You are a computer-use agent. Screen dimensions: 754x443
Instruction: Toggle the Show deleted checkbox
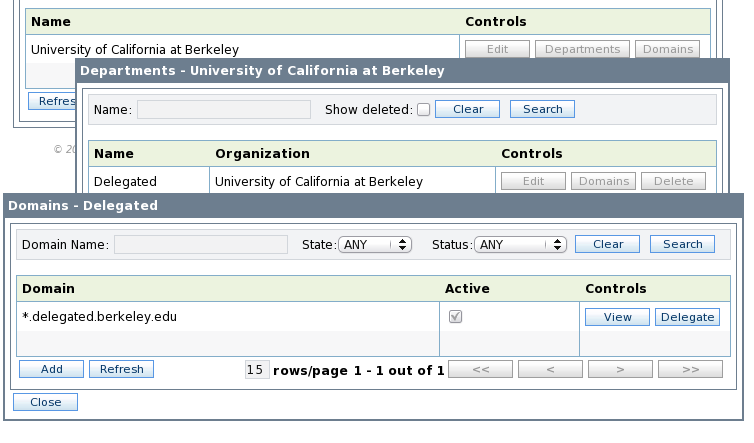[423, 110]
